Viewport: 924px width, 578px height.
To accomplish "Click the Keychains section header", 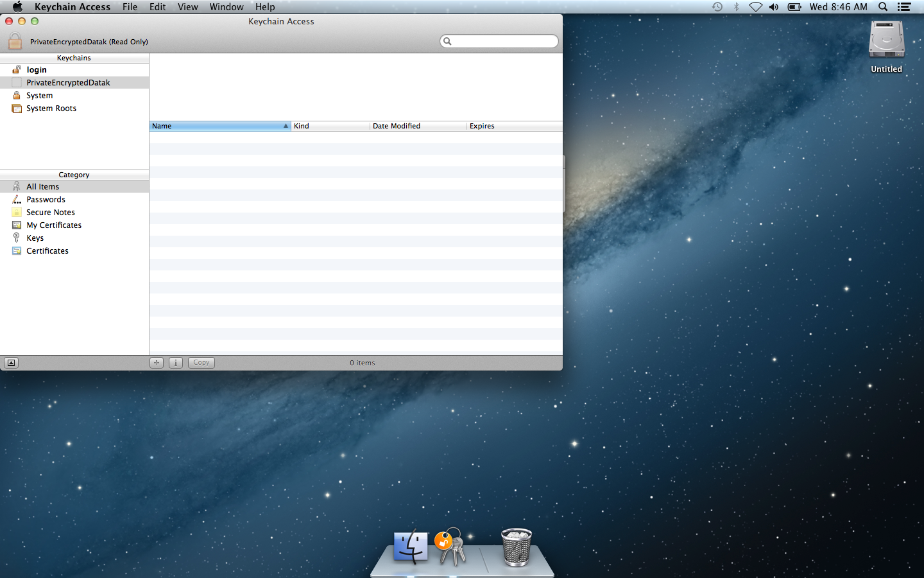I will (74, 58).
